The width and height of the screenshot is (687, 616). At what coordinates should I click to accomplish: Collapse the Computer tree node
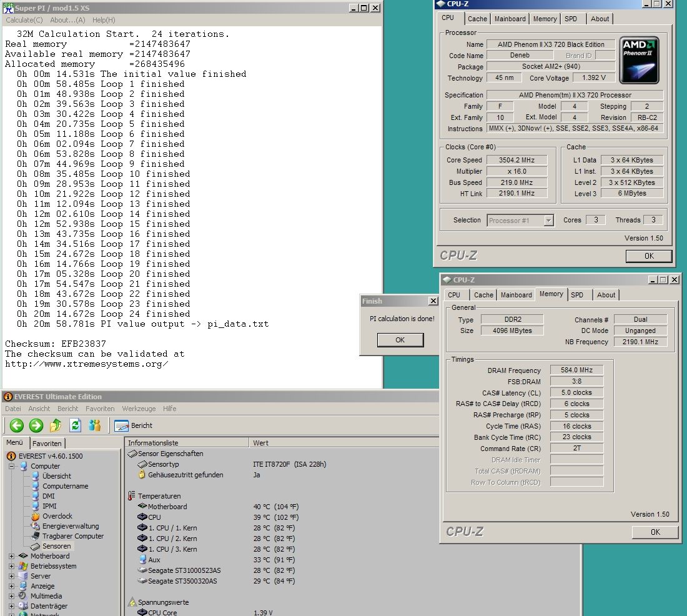point(12,466)
